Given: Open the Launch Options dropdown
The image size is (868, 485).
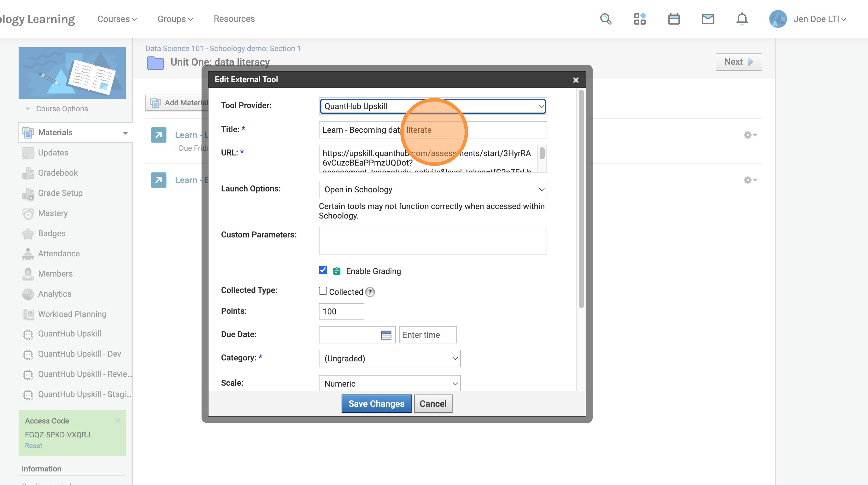Looking at the screenshot, I should tap(433, 190).
